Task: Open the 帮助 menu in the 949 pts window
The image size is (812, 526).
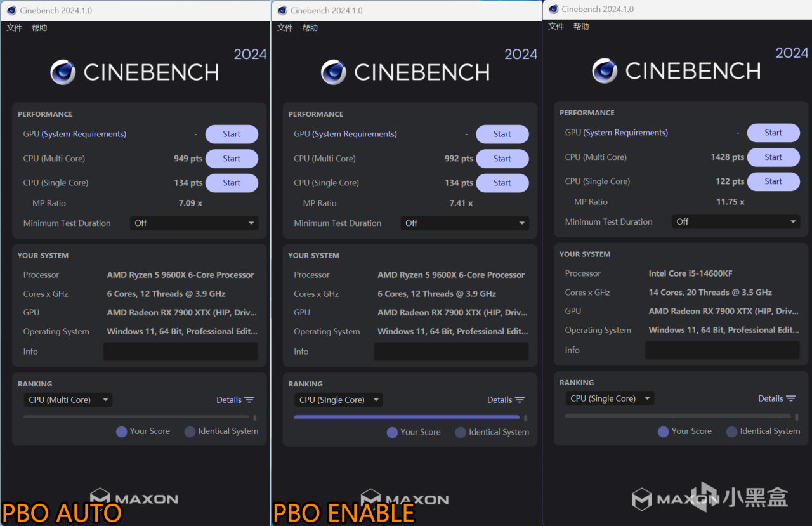Action: (x=39, y=28)
